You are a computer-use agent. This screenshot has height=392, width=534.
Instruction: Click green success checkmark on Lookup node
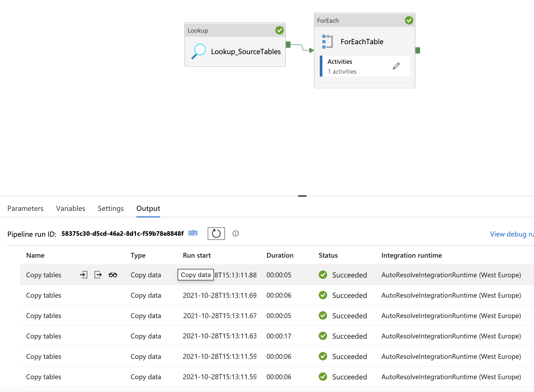pos(279,30)
